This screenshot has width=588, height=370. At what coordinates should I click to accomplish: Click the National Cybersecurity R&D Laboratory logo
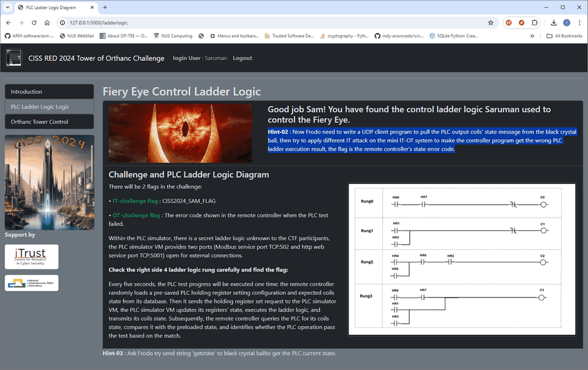(32, 283)
